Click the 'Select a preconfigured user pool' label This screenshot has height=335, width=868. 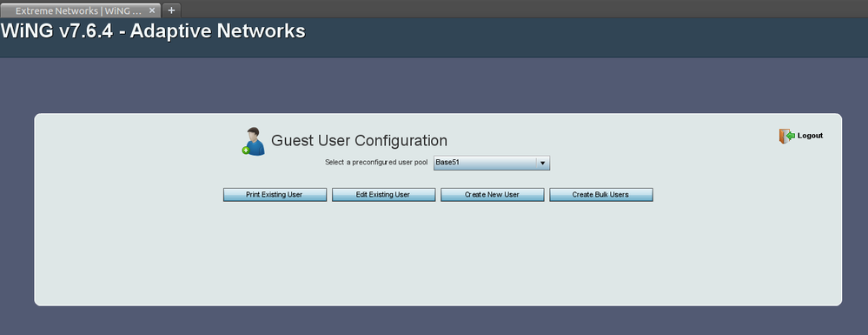376,163
